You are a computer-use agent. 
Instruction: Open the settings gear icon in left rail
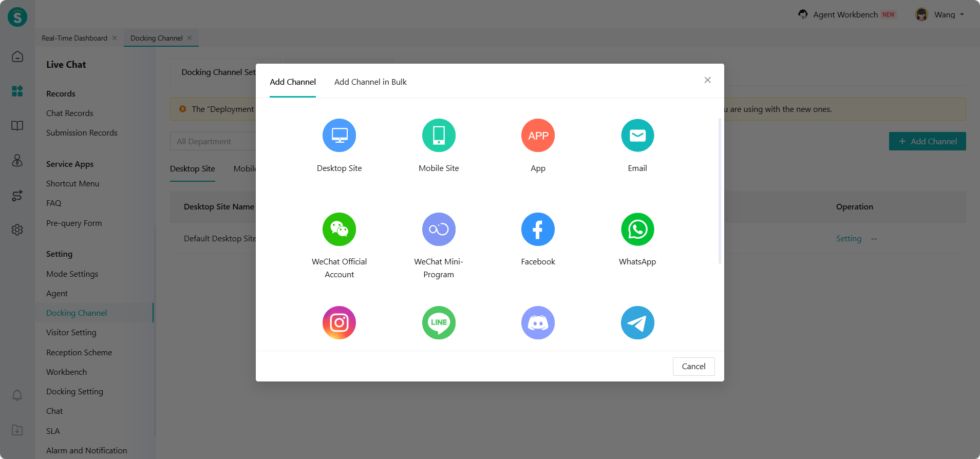point(17,229)
